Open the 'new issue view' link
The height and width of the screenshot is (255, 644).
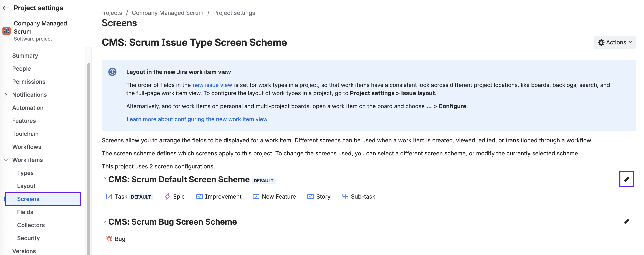pos(212,85)
